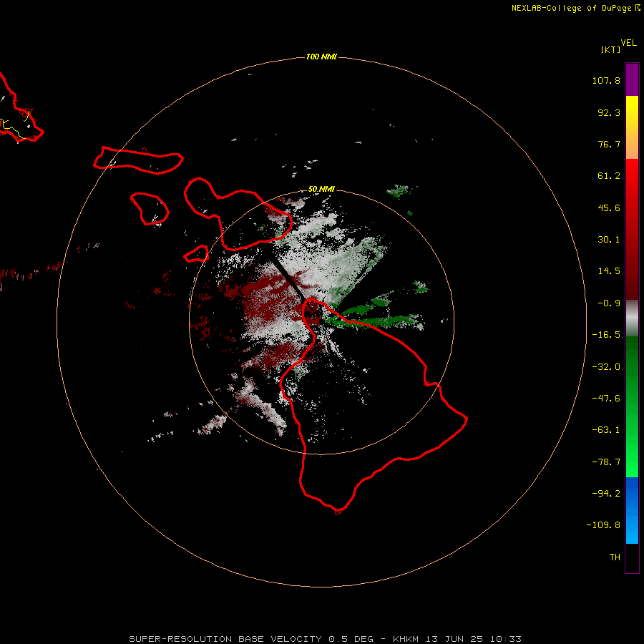644x644 pixels.
Task: Click the 0.5 DEG elevation angle text
Action: [351, 639]
